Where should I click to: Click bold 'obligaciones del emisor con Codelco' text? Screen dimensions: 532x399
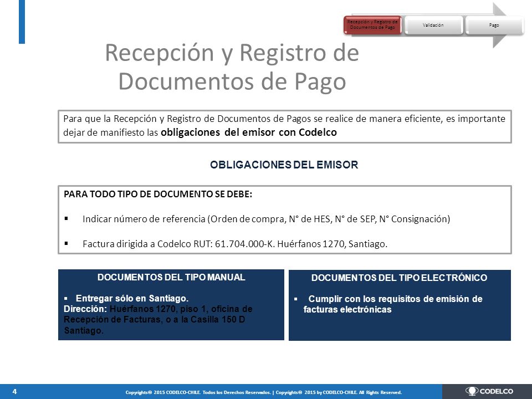[x=249, y=132]
